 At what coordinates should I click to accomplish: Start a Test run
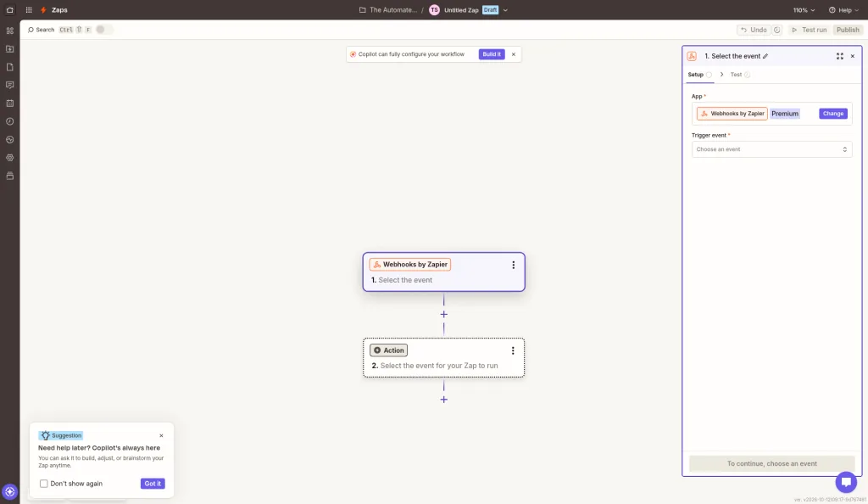pos(809,30)
